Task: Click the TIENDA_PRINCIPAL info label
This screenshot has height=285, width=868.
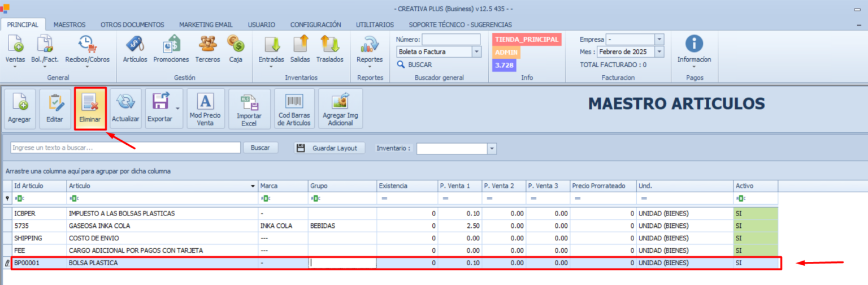Action: point(527,40)
